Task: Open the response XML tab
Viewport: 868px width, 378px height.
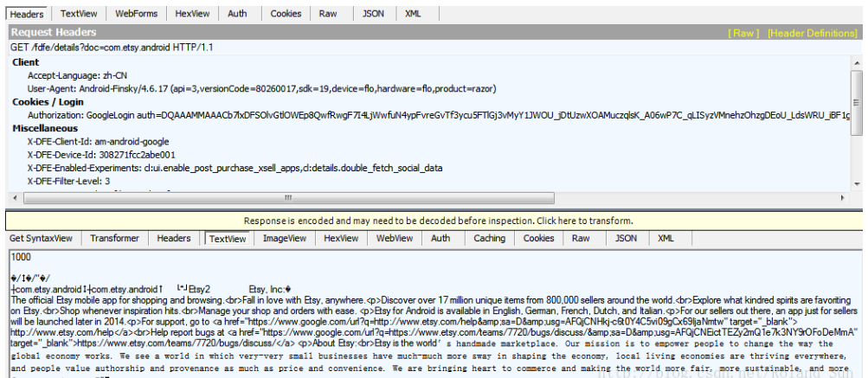Action: click(666, 239)
